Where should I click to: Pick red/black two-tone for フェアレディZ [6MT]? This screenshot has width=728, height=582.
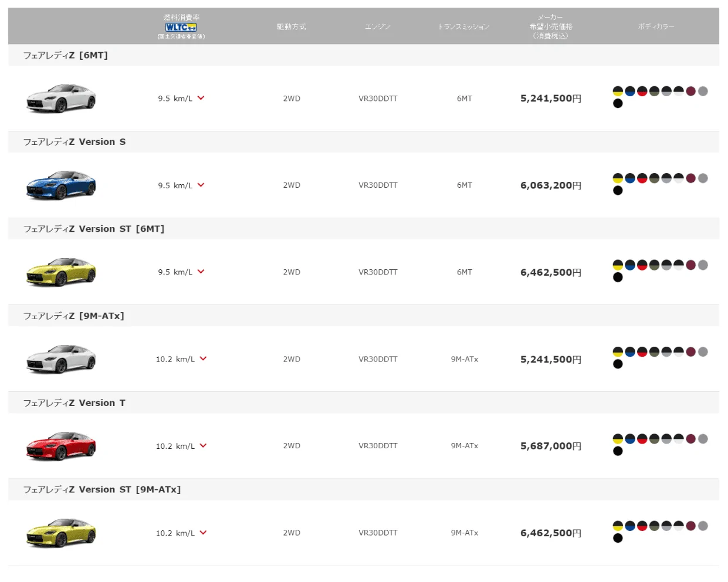(x=642, y=91)
